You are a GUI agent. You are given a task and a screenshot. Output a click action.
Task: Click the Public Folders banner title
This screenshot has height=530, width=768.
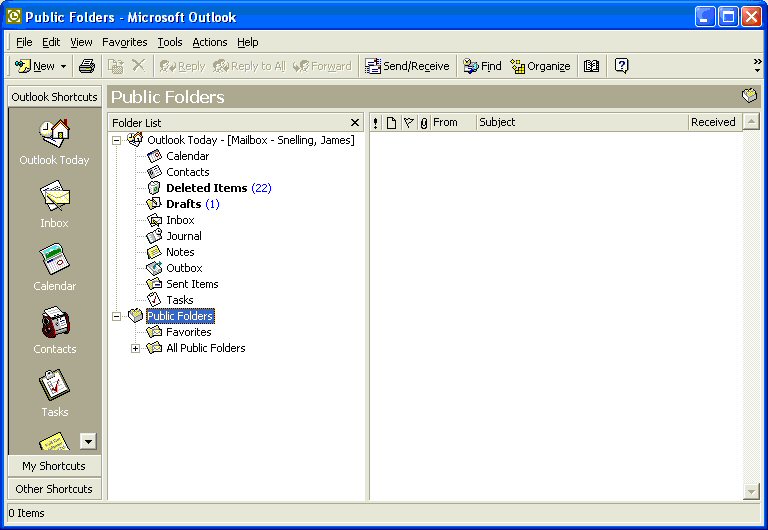tap(168, 97)
